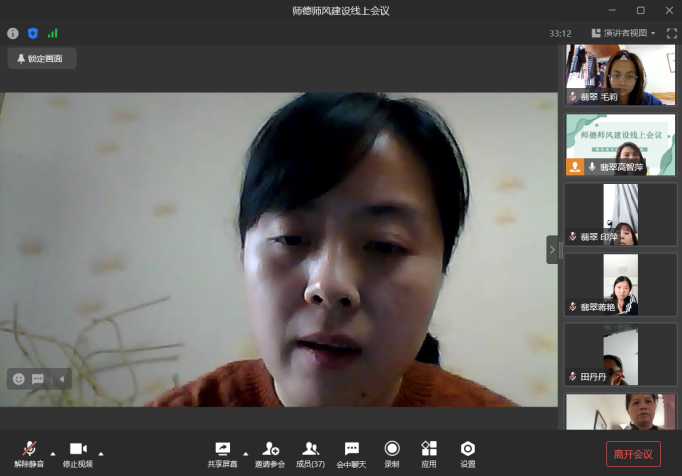Image resolution: width=682 pixels, height=476 pixels.
Task: Click the blue security shield icon
Action: [33, 34]
